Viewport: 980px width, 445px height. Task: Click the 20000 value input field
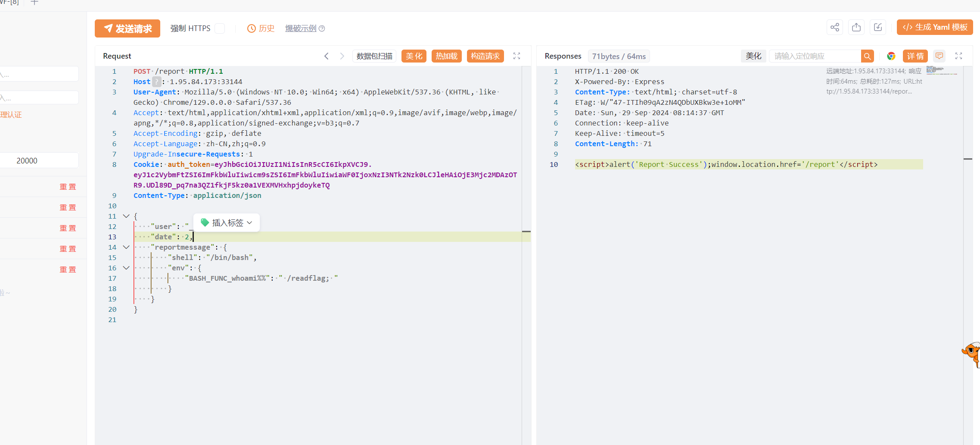point(39,160)
